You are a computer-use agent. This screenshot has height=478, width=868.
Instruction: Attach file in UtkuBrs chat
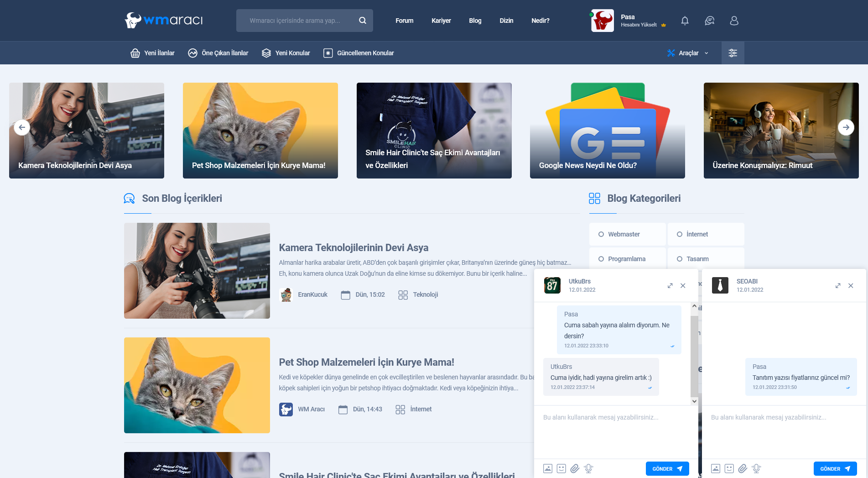coord(575,468)
